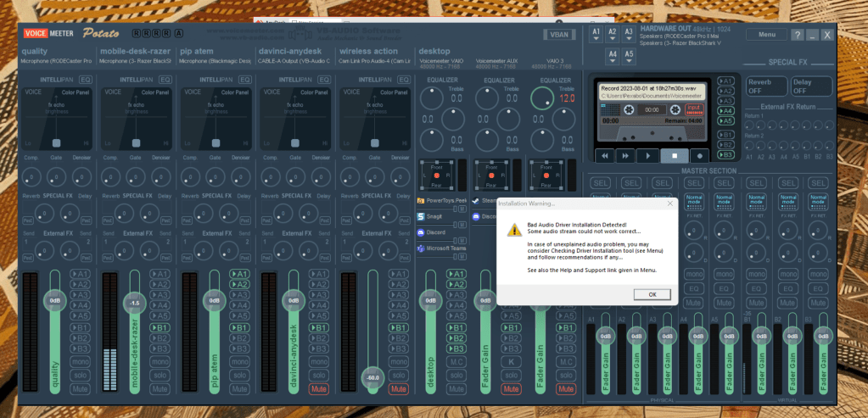Click the davinci-anydesk device CABLE-A Output
Image resolution: width=868 pixels, height=418 pixels.
pyautogui.click(x=294, y=61)
